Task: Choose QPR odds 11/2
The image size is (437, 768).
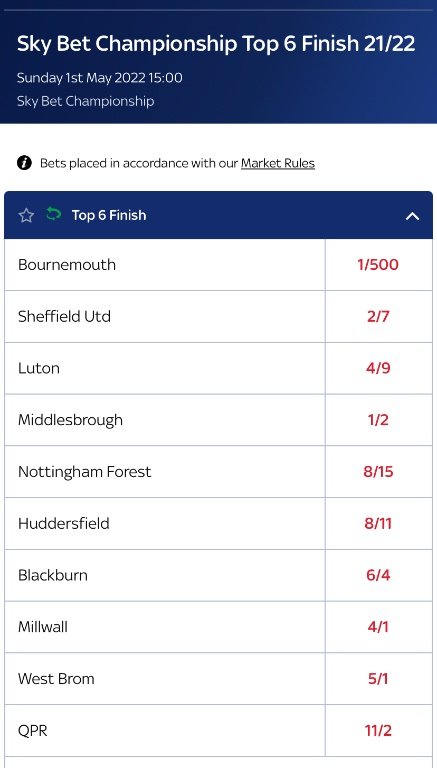Action: [378, 731]
